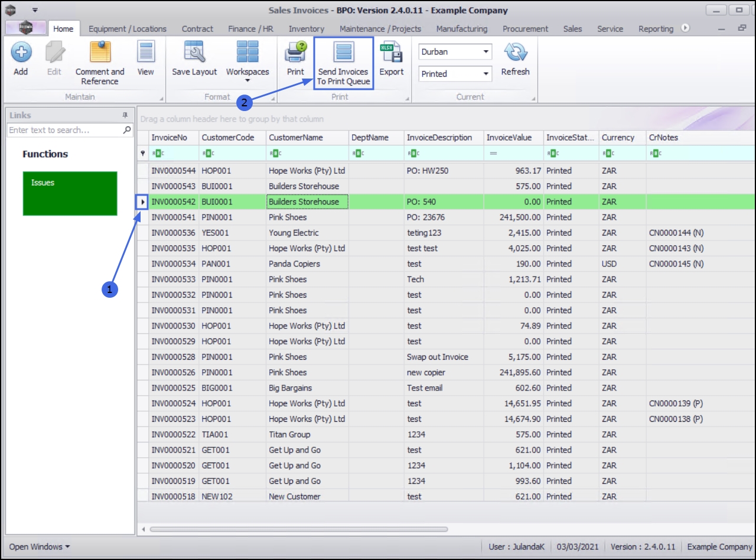Open the Contract tab
The width and height of the screenshot is (756, 560).
pos(197,28)
